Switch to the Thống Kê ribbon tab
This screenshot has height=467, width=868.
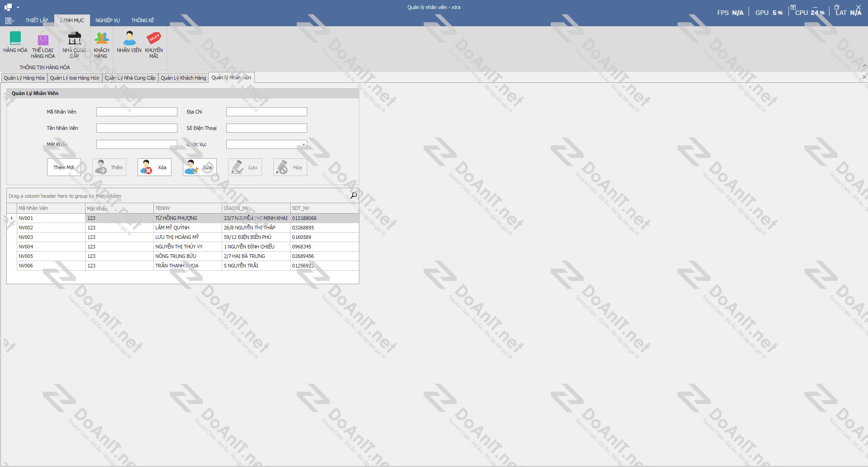(143, 20)
